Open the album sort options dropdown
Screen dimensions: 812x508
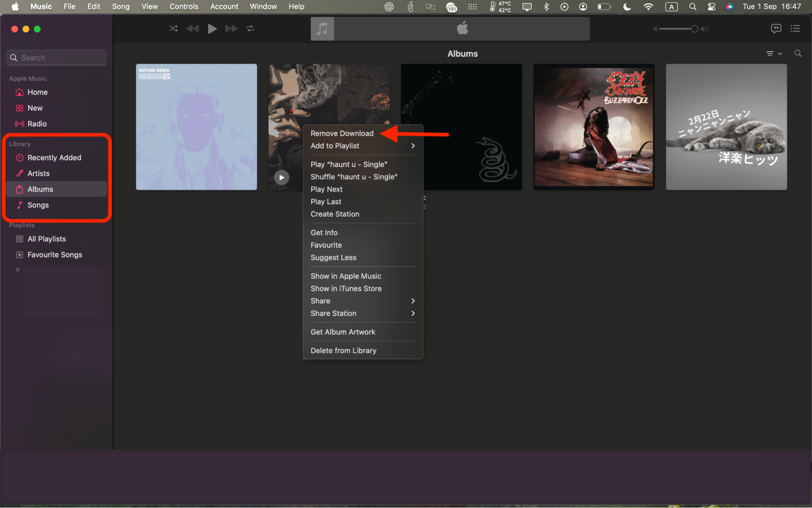click(774, 54)
